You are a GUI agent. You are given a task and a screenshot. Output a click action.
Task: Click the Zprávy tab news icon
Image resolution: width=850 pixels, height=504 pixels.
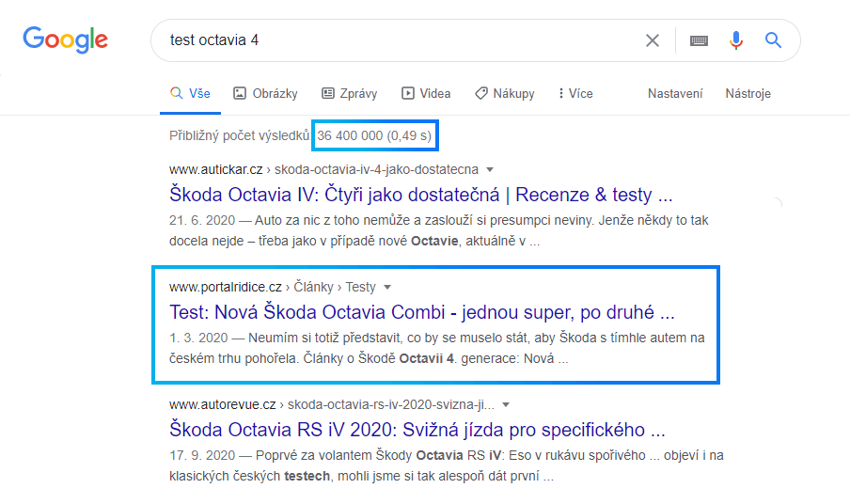[x=328, y=93]
